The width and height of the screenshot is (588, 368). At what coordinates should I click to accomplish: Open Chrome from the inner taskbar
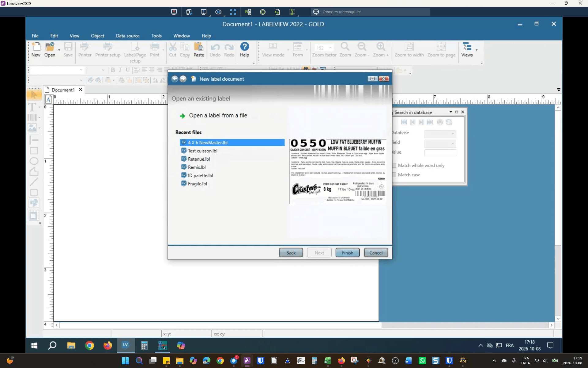[89, 346]
